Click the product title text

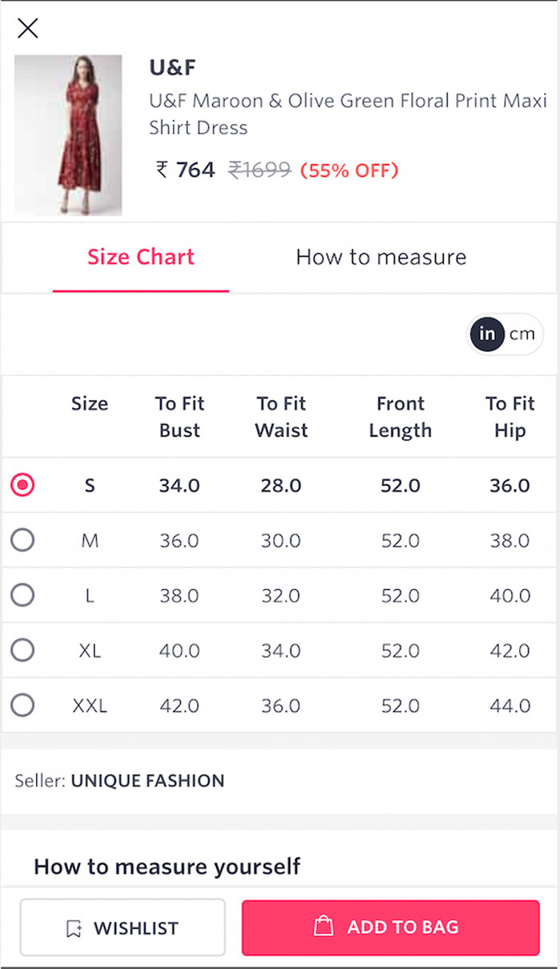[x=348, y=114]
